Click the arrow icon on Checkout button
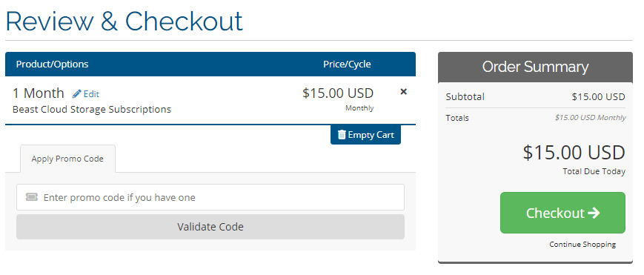Screen dimensions: 644x275 [x=594, y=213]
